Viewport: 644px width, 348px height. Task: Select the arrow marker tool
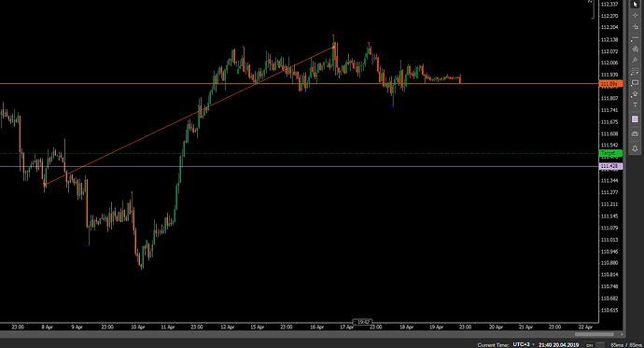click(x=635, y=94)
